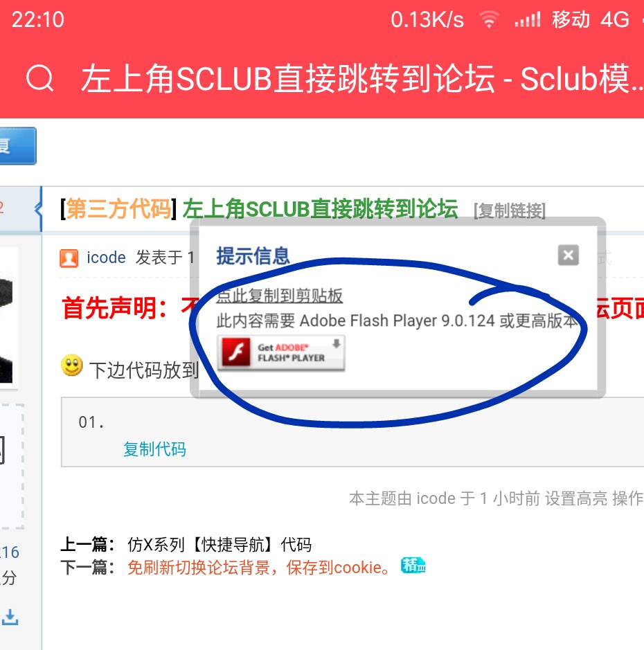Click the smiley emoji in the post
Image resolution: width=644 pixels, height=650 pixels.
[71, 366]
